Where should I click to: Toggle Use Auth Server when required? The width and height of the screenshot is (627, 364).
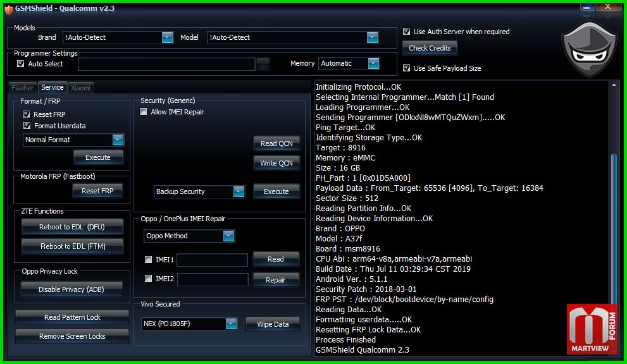coord(407,32)
